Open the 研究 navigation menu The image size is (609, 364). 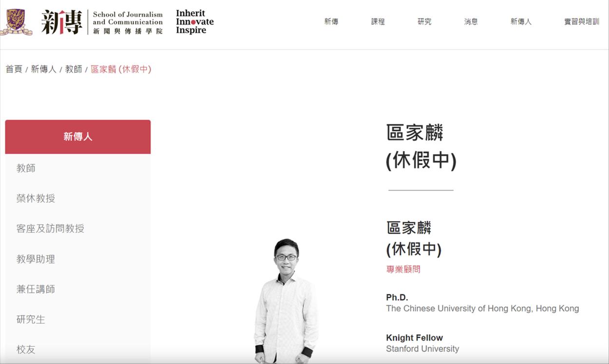click(x=424, y=21)
